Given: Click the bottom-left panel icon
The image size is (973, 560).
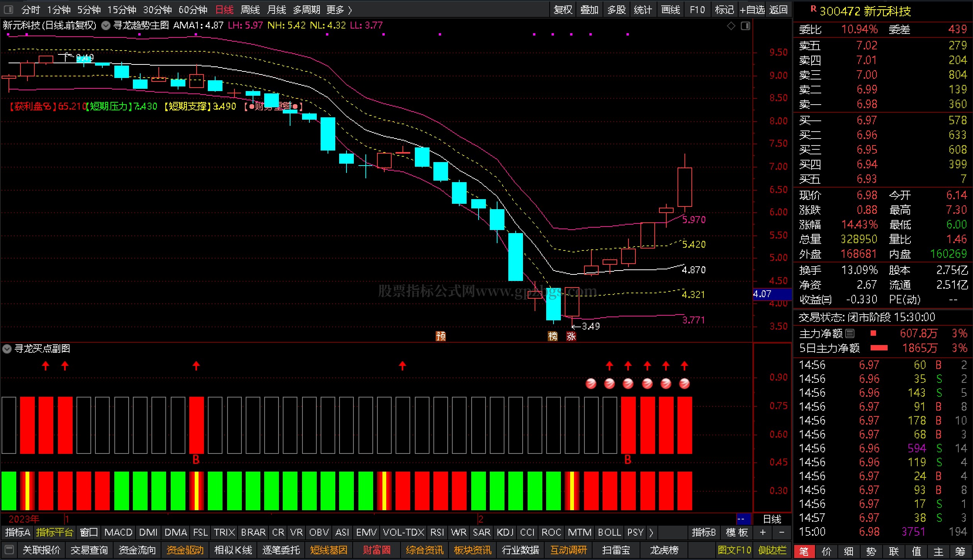Looking at the screenshot, I should [10, 549].
